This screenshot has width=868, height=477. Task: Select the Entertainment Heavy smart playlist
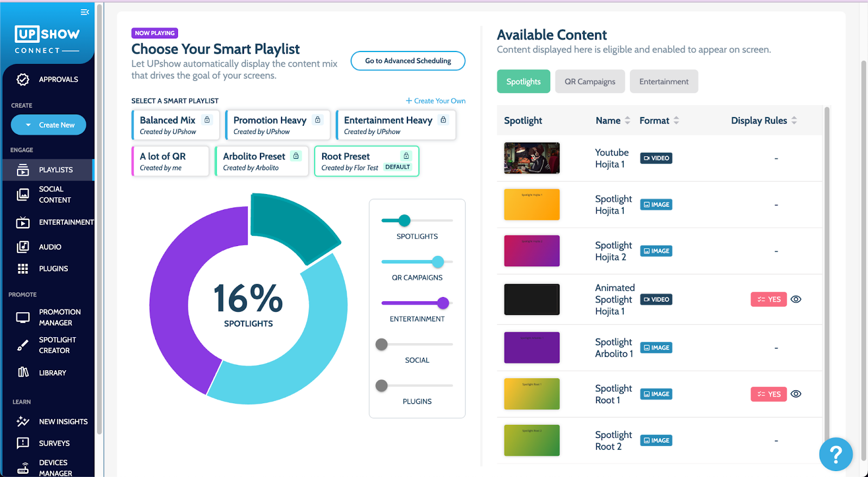[396, 125]
